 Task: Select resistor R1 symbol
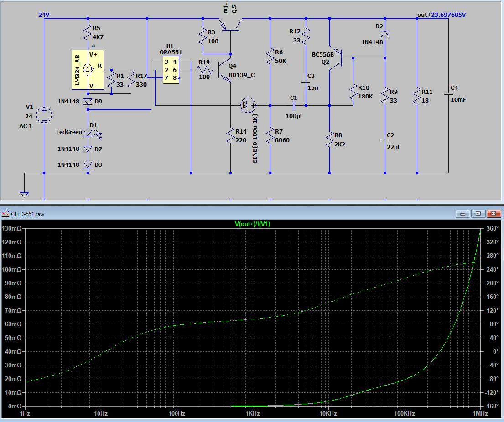[x=112, y=80]
